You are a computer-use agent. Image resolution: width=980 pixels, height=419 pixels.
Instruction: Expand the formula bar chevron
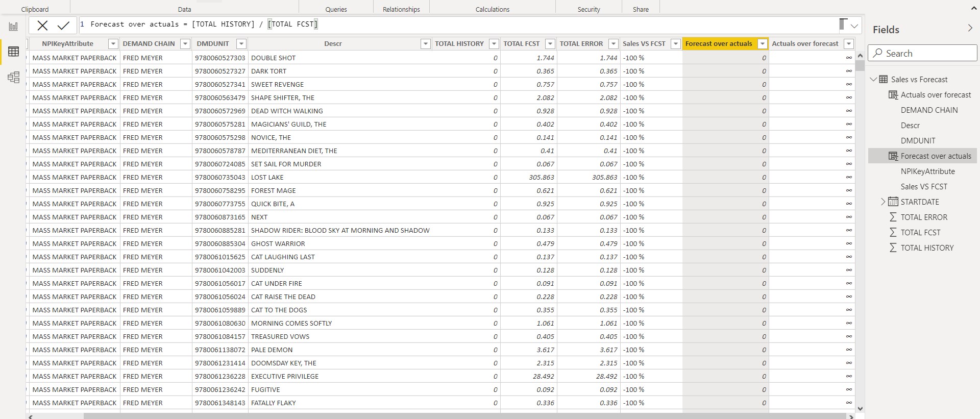[854, 26]
